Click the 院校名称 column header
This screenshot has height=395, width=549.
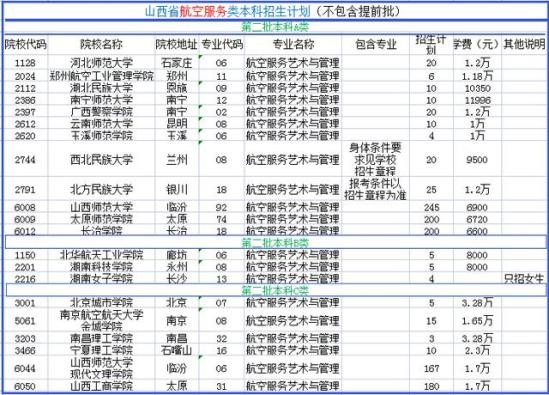pyautogui.click(x=101, y=44)
